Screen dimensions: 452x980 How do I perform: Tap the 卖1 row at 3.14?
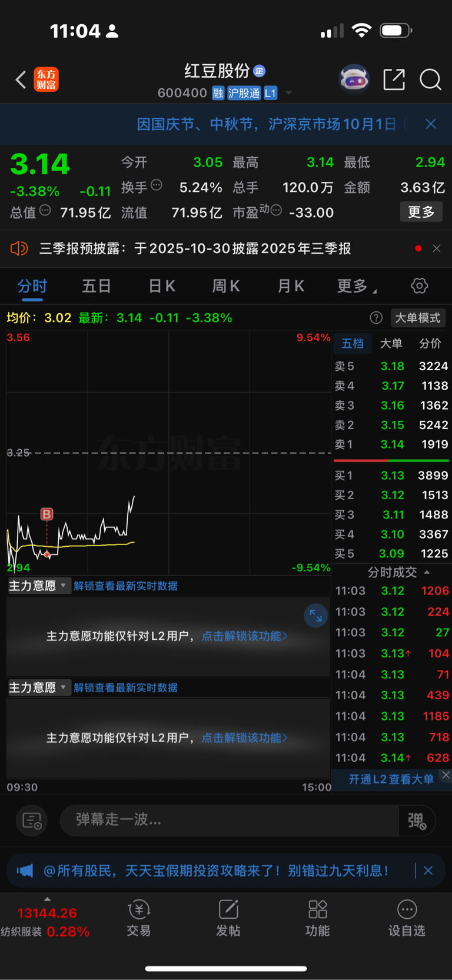(391, 444)
